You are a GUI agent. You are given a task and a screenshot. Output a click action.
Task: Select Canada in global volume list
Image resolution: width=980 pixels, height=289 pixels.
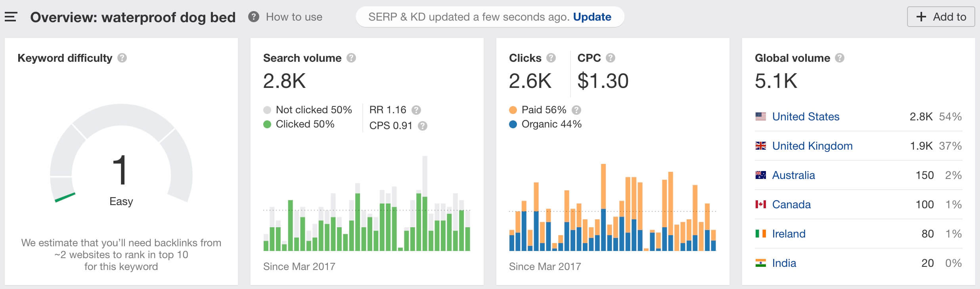click(791, 205)
